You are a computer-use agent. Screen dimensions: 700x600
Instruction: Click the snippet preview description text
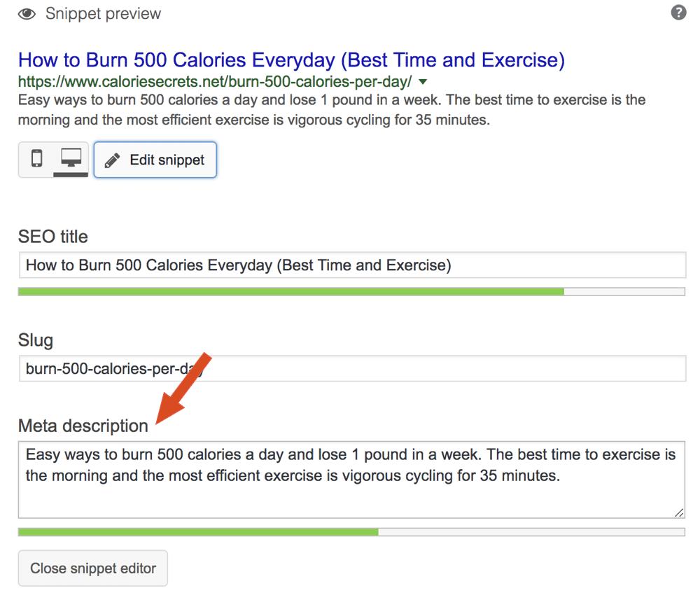pyautogui.click(x=331, y=109)
